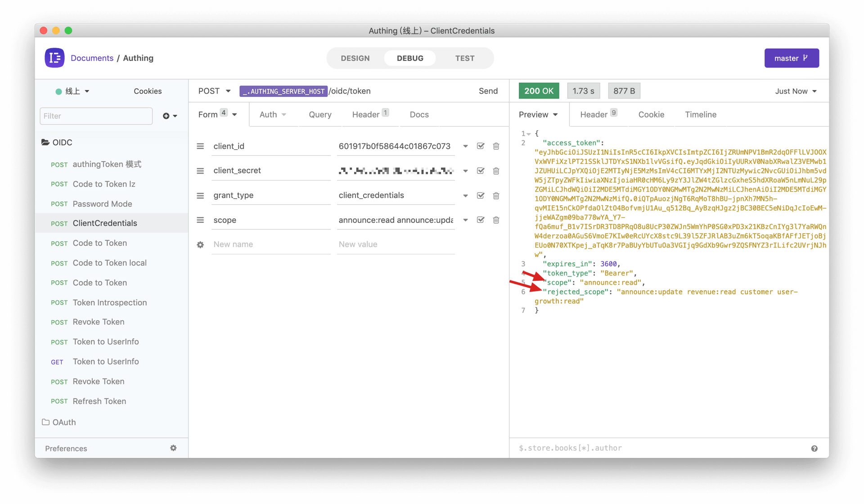Disable the client_secret form parameter checkbox
This screenshot has width=864, height=504.
[481, 171]
